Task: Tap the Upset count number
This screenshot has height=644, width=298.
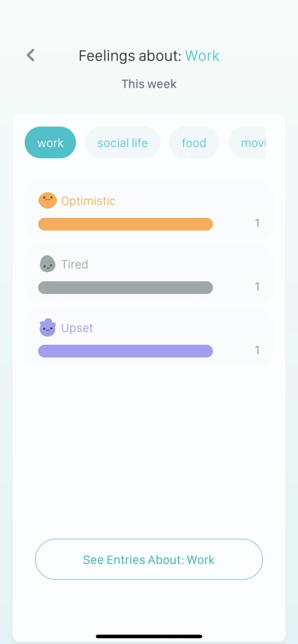Action: point(257,350)
